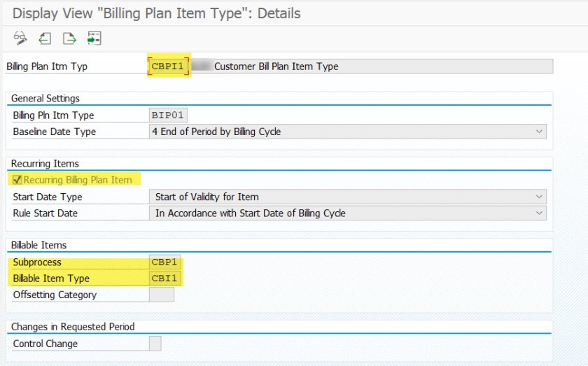Click the Subprocess field CBP1
Screen dimensions: 588x366
tap(166, 262)
